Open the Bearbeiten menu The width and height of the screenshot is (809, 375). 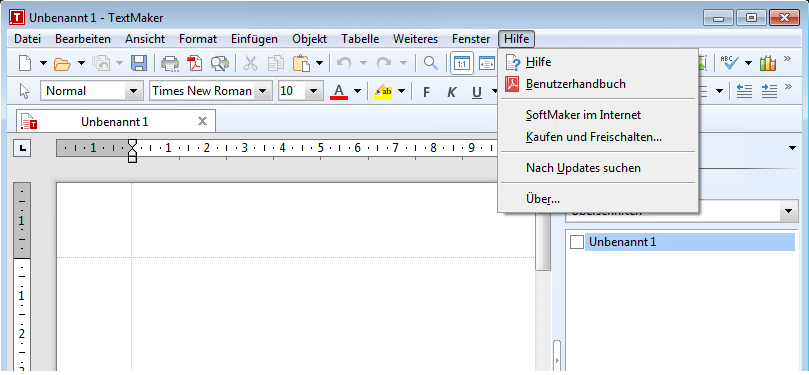pyautogui.click(x=83, y=39)
